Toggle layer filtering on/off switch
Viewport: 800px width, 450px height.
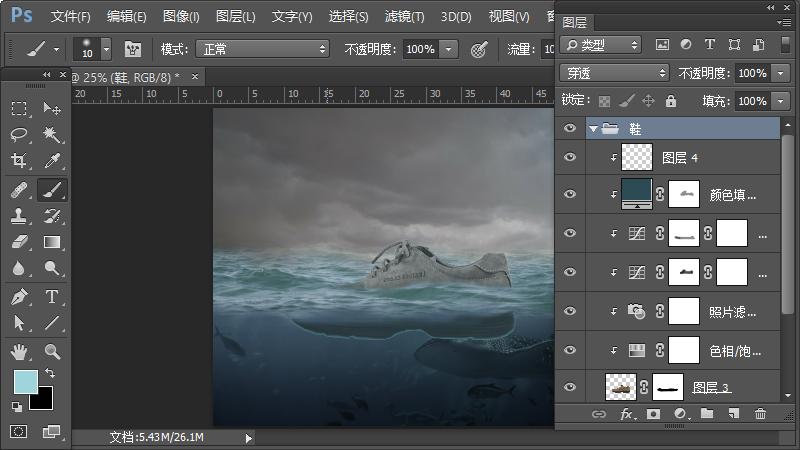[x=785, y=45]
